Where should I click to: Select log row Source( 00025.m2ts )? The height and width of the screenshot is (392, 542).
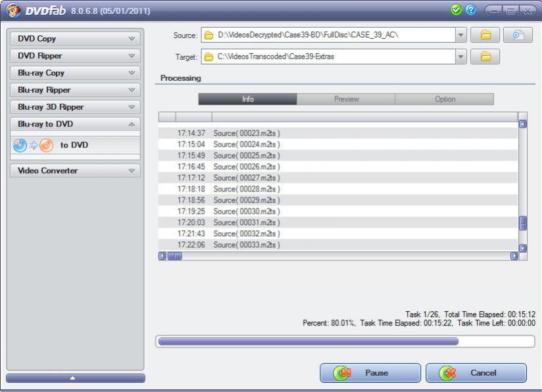tap(338, 156)
